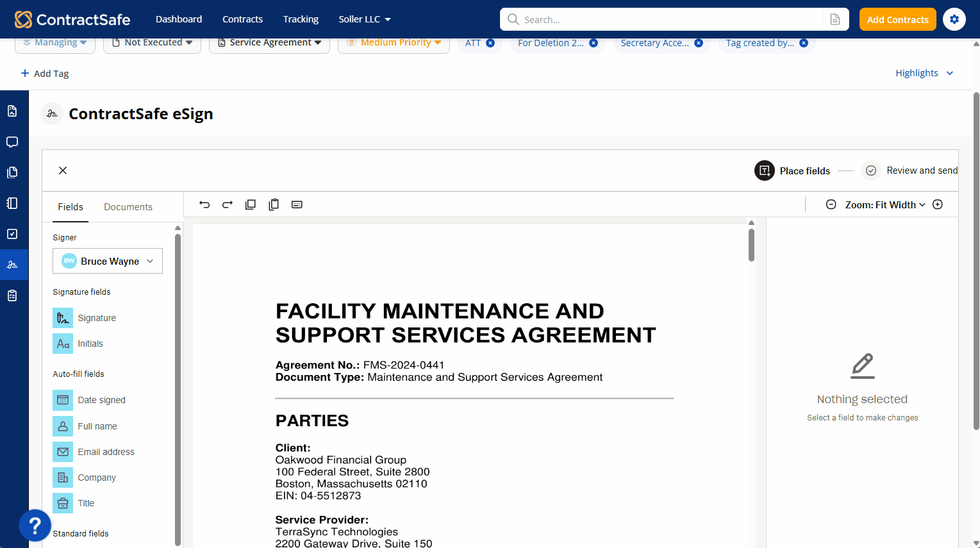Select the eSign signature sidebar icon
980x548 pixels.
12,265
